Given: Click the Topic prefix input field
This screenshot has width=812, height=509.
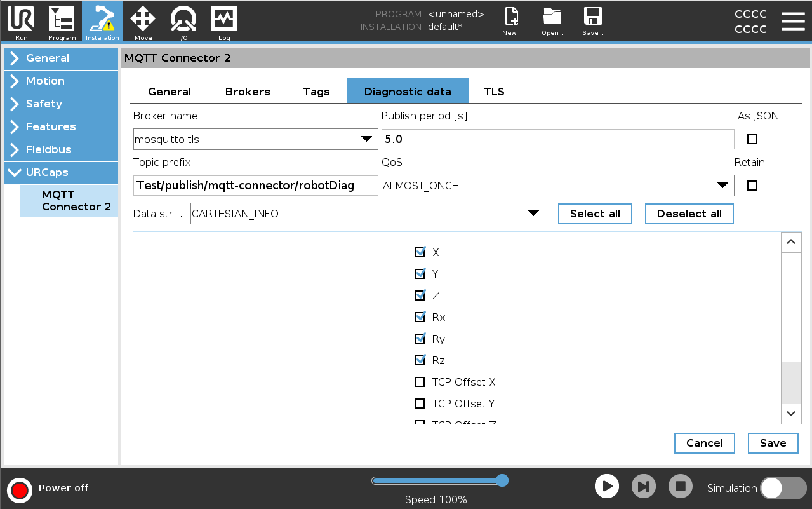Looking at the screenshot, I should point(255,186).
